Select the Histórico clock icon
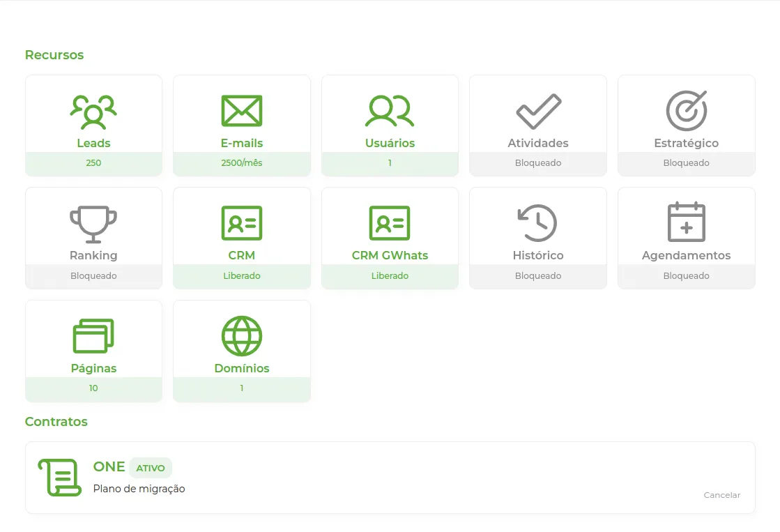 click(537, 223)
